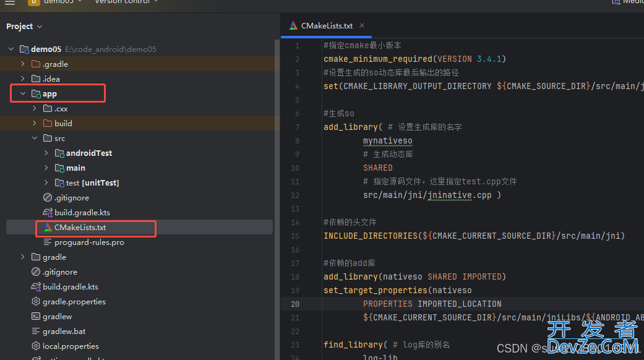Select the gradlew.bat file icon

click(36, 332)
